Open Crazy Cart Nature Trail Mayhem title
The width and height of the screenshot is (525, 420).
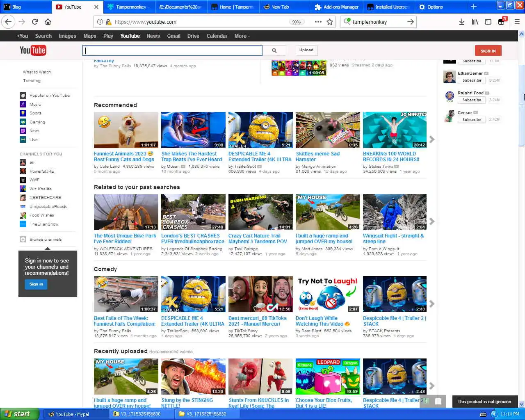point(258,239)
